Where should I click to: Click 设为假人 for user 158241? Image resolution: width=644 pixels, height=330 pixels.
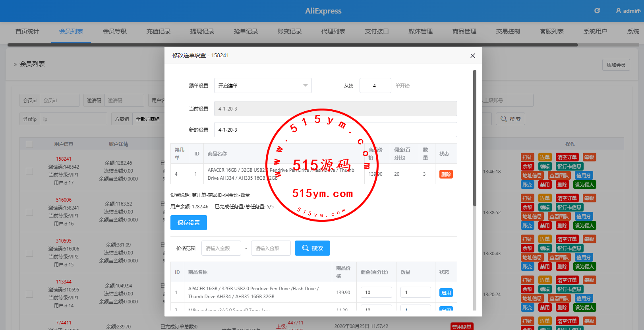[x=584, y=184]
